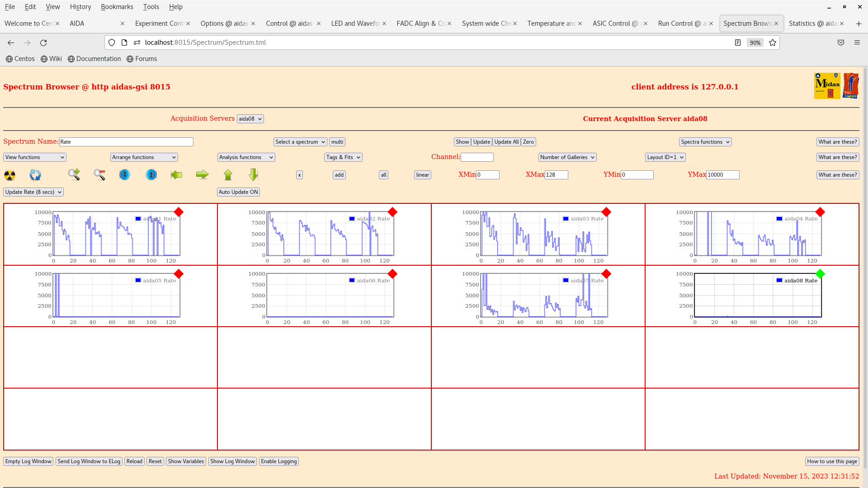This screenshot has height=488, width=868.
Task: Click the zoom out magnifier icon
Action: tap(99, 174)
